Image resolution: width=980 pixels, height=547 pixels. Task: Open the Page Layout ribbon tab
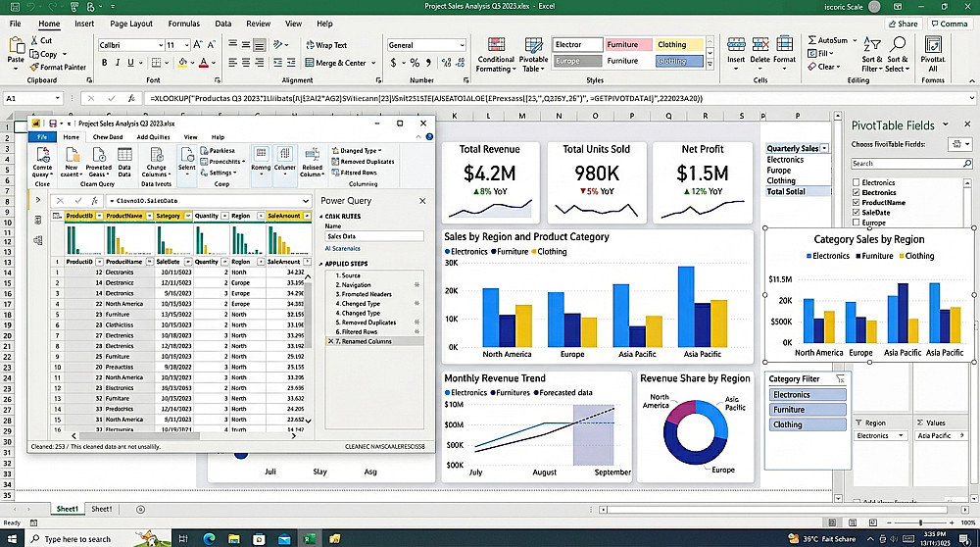click(131, 24)
